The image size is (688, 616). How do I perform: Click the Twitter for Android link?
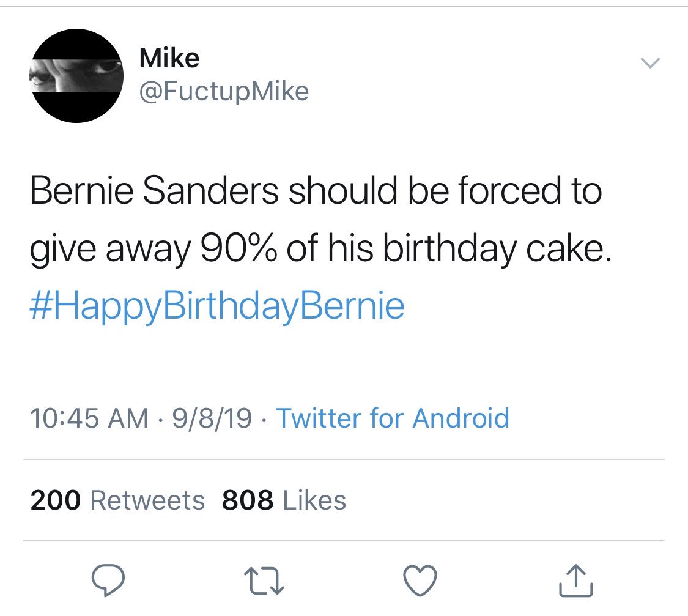click(393, 418)
